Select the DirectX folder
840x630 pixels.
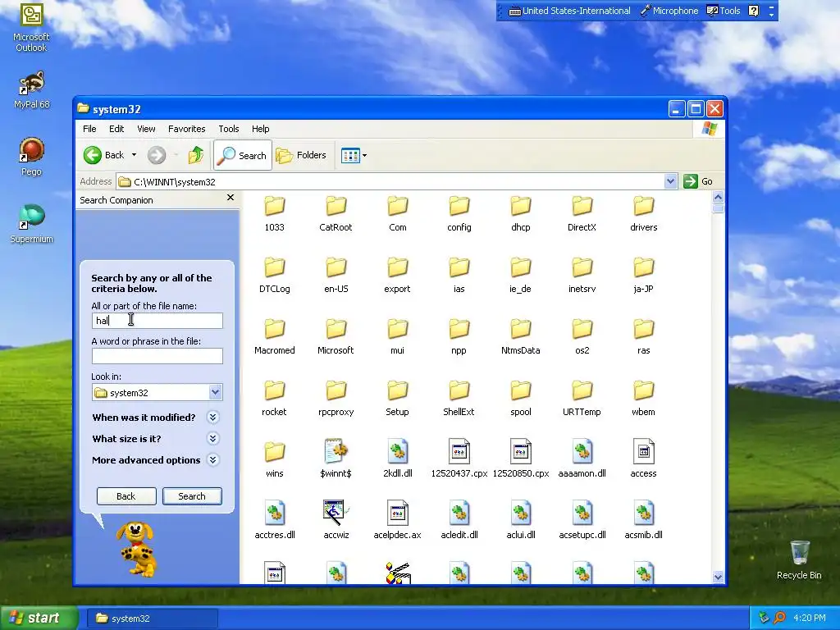[582, 213]
